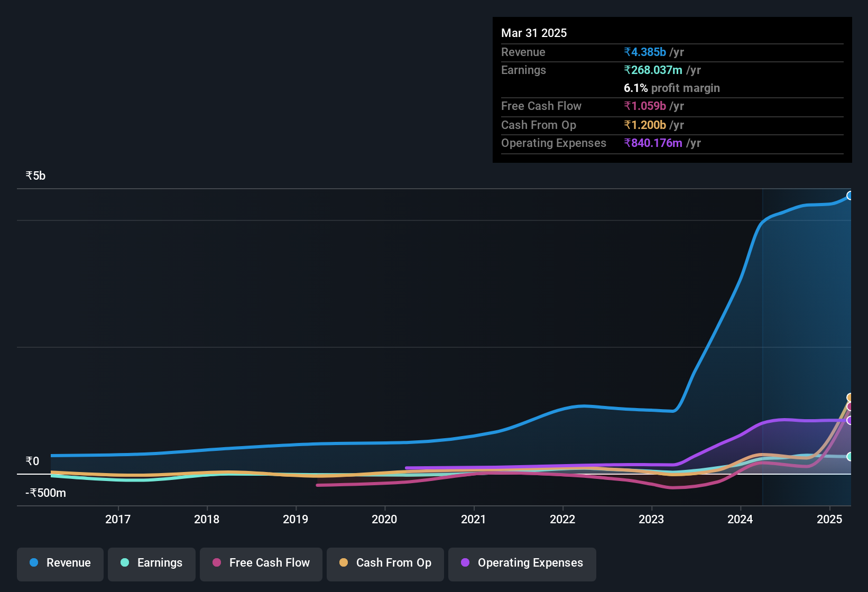Select the 2018 x-axis label
Screen dimensions: 868x592
[207, 519]
